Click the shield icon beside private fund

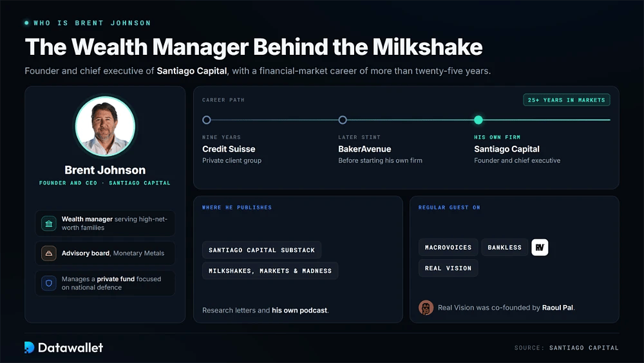[x=48, y=283]
